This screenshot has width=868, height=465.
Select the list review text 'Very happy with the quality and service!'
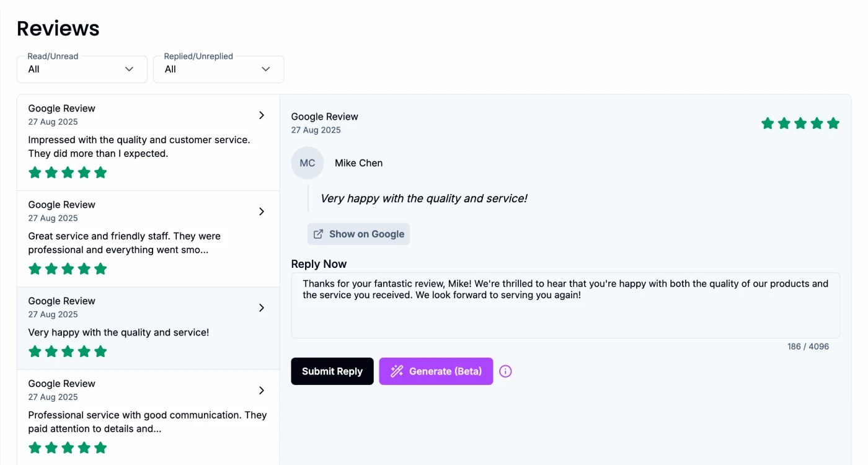click(118, 332)
